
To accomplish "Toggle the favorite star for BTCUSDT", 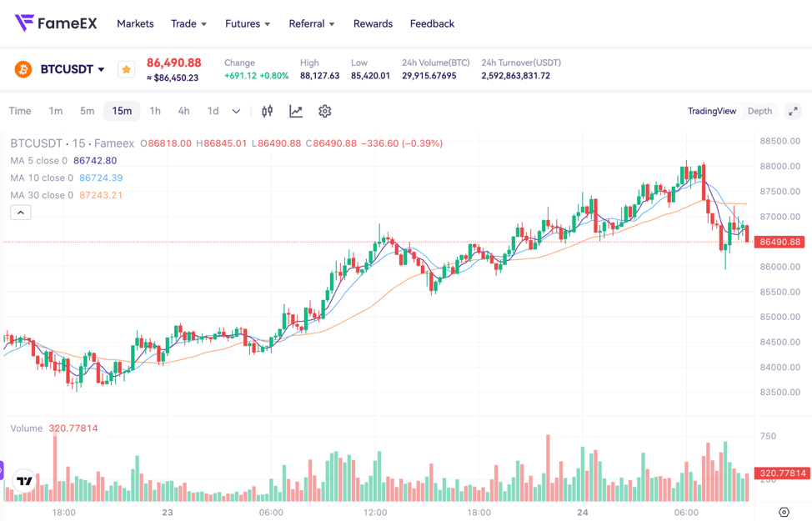I will (x=126, y=69).
